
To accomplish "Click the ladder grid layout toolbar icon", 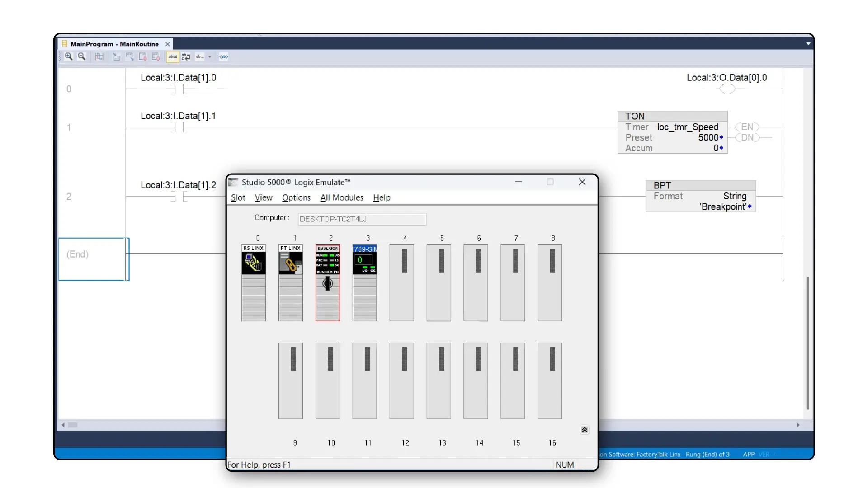I will click(99, 56).
